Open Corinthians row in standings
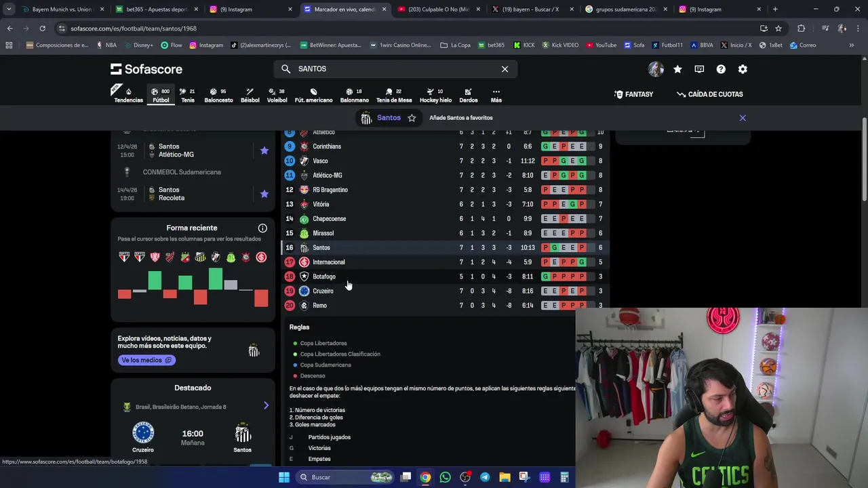 click(x=444, y=146)
